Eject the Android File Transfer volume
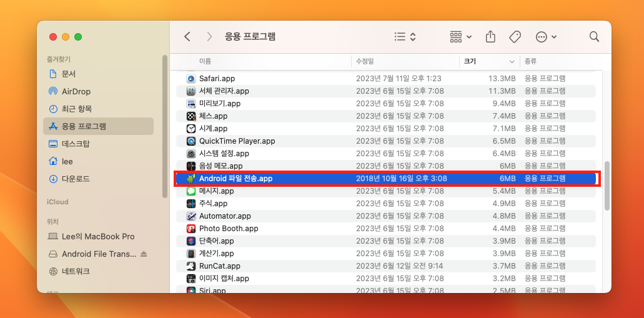 [143, 254]
